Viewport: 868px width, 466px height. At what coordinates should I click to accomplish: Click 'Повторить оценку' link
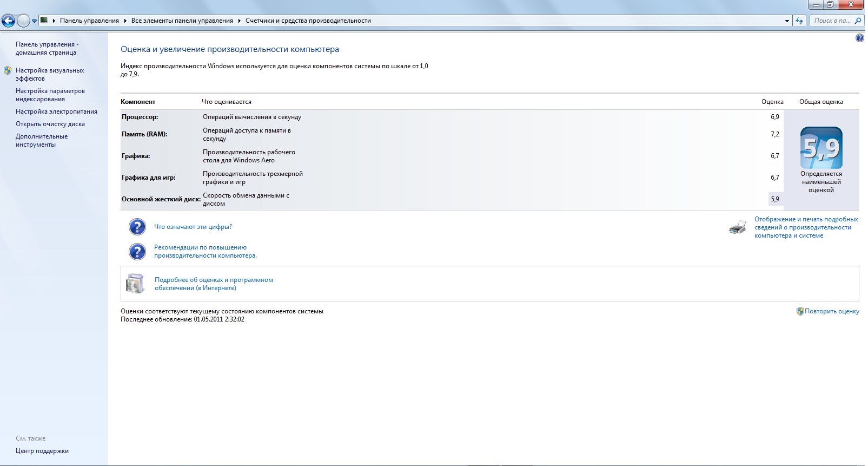(832, 311)
